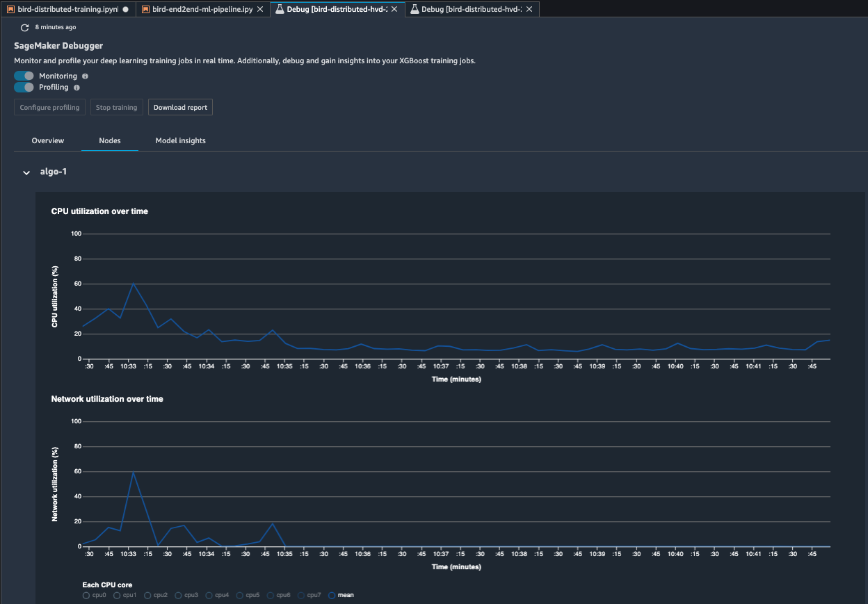The image size is (868, 604).
Task: Close the last Debug tab on the right
Action: point(529,9)
